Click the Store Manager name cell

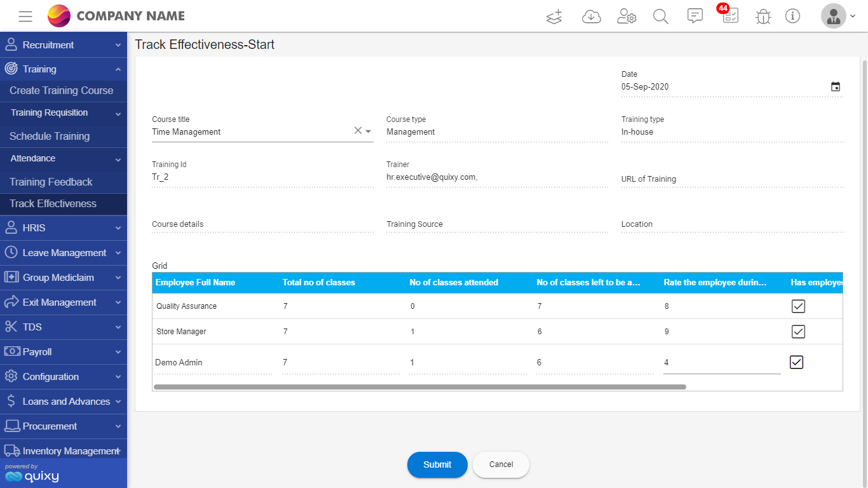[x=181, y=332]
